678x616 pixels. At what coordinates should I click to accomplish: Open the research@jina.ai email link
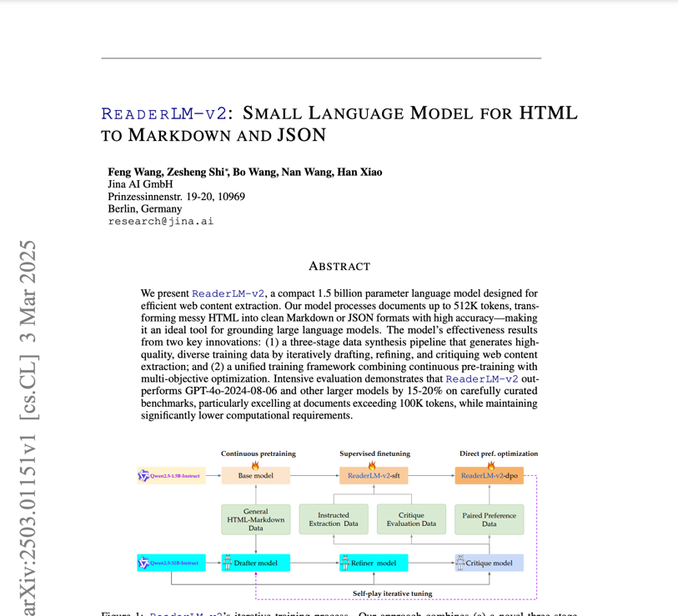point(160,221)
